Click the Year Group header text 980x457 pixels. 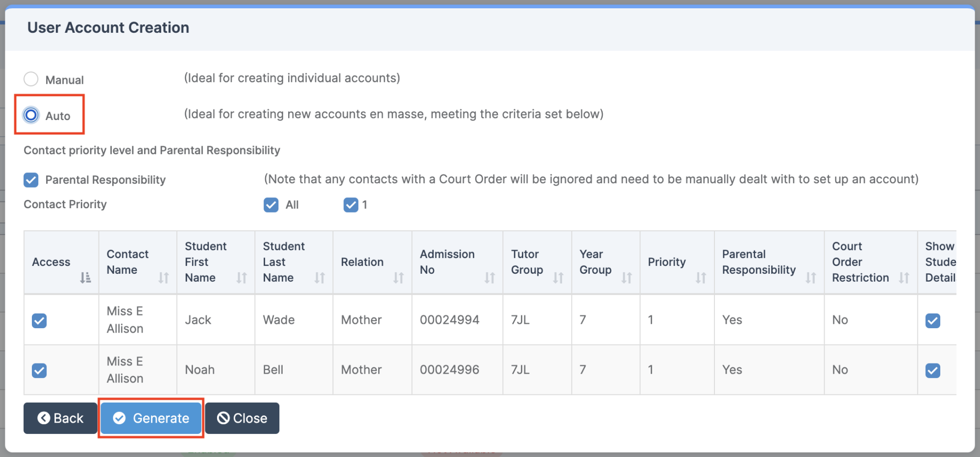click(595, 262)
